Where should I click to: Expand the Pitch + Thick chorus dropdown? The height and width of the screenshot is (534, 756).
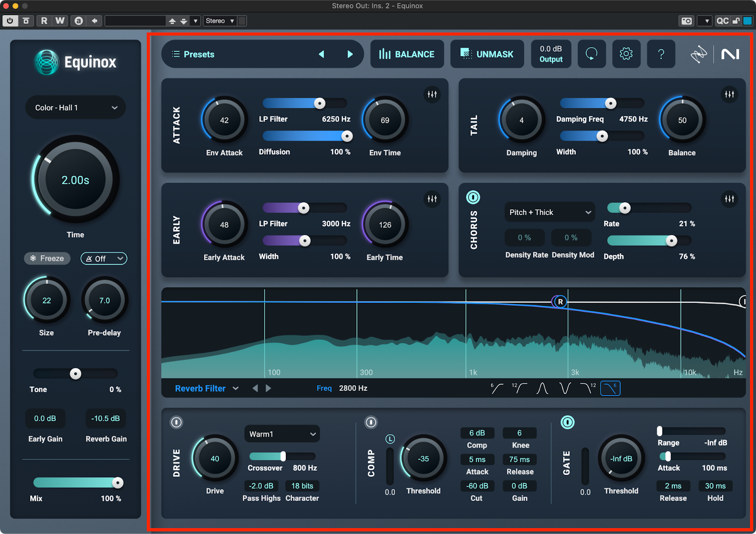550,212
